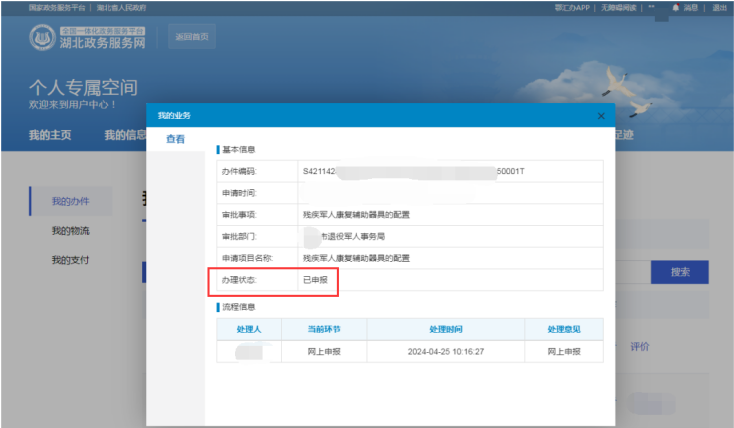
Task: Click the 退出 logout link
Action: click(x=719, y=7)
